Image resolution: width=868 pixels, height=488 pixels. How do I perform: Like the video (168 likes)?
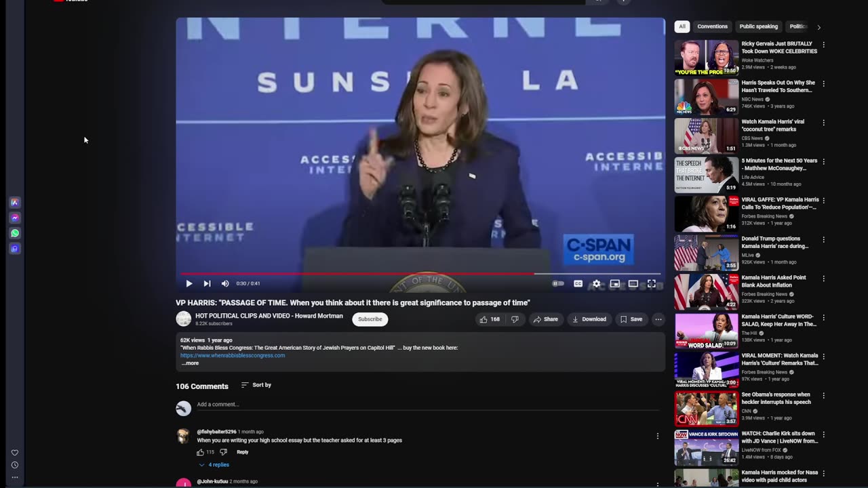coord(490,319)
